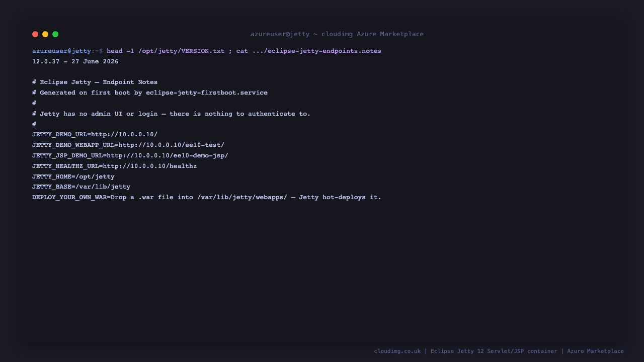Click the terminal title azureuser@jetty ~ cloudimg Azure Marketplace
Image resolution: width=644 pixels, height=362 pixels.
(337, 34)
